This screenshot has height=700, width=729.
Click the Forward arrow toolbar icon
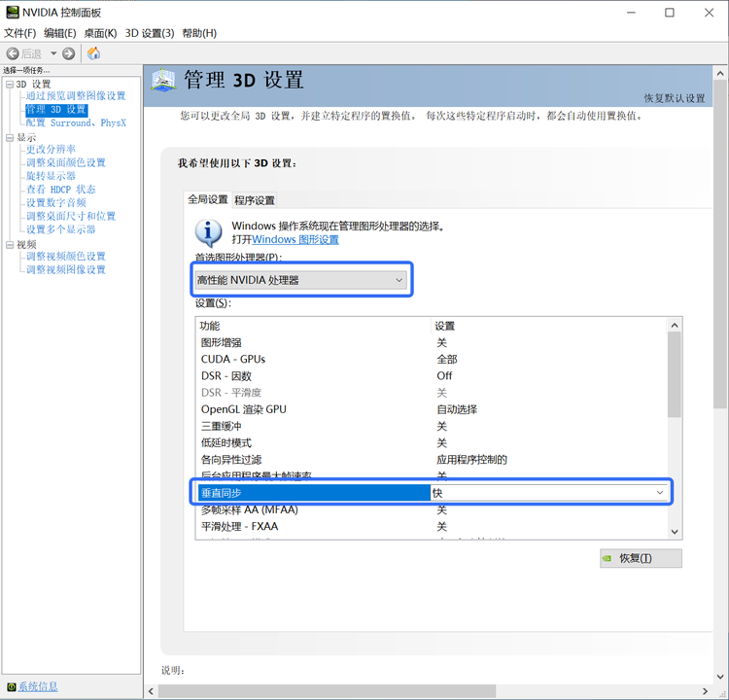coord(69,53)
